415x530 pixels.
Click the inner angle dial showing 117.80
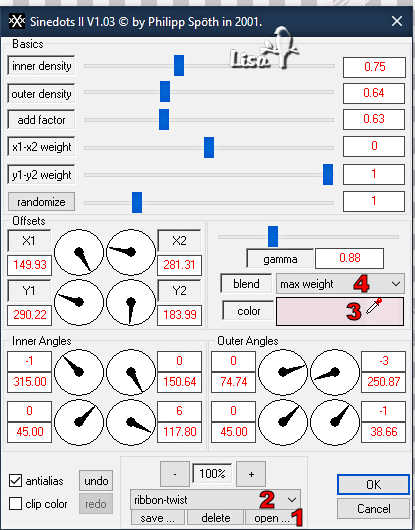pos(131,422)
